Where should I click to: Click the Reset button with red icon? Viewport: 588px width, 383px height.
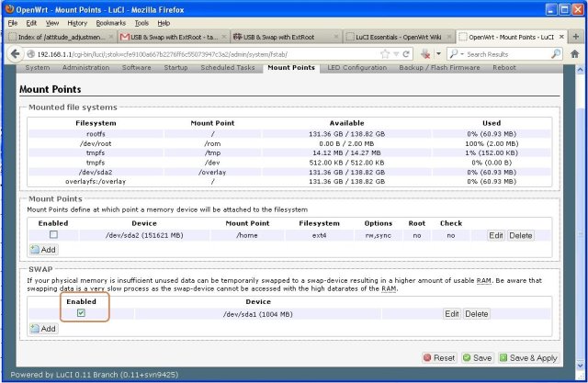click(x=438, y=358)
